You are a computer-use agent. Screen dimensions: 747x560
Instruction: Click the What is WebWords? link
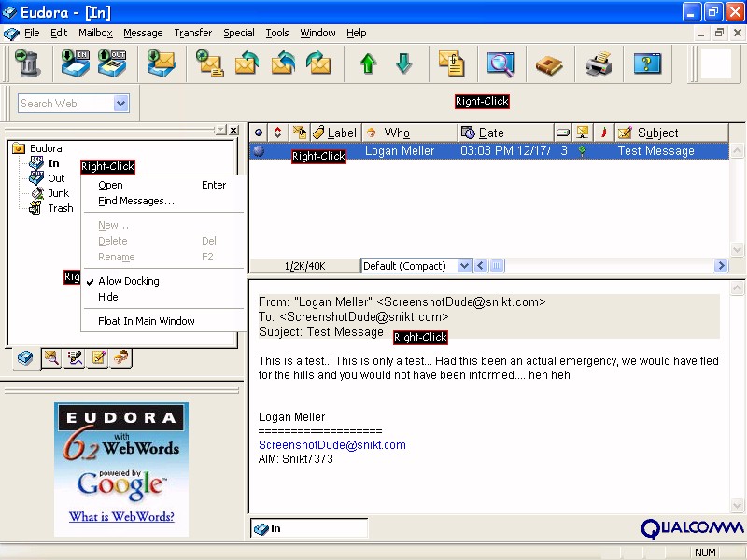click(121, 517)
